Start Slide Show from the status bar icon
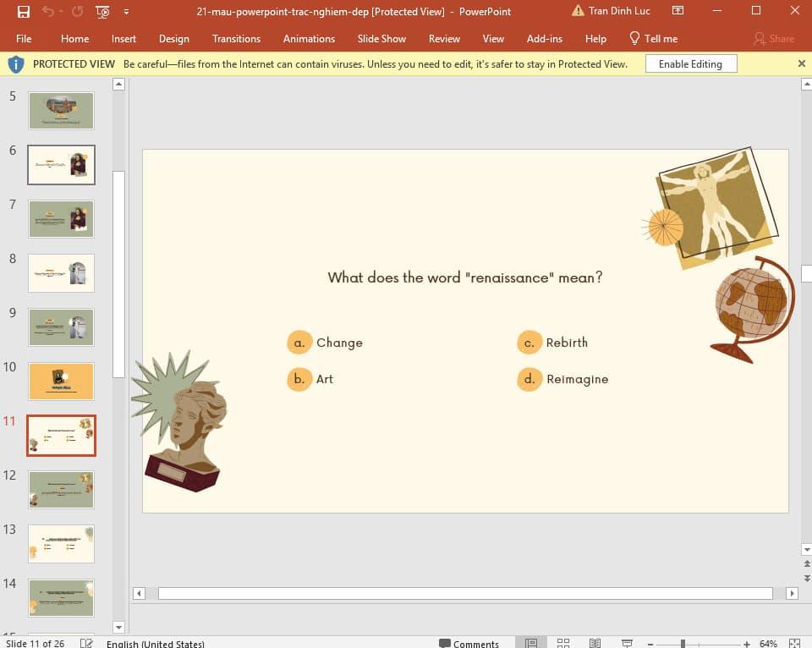 pyautogui.click(x=626, y=643)
